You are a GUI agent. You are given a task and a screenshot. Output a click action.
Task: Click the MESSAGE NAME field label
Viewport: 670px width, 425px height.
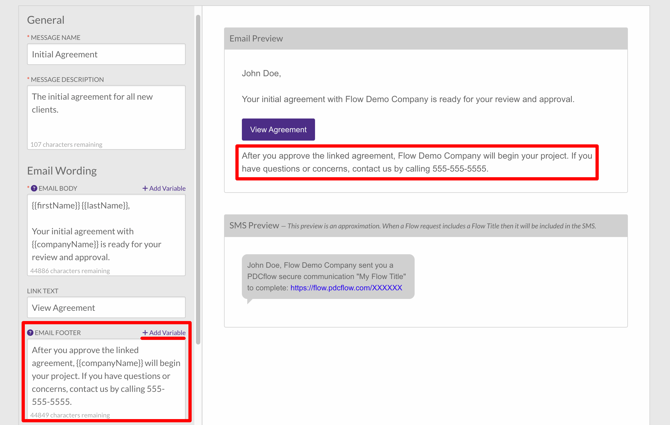click(x=55, y=38)
